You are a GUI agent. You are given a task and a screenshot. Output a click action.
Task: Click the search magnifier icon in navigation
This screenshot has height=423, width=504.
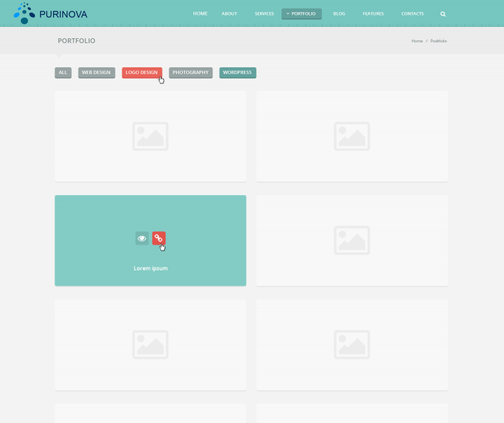(x=443, y=13)
